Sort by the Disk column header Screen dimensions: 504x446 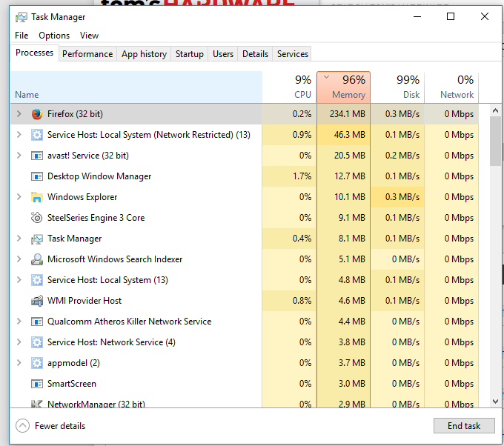[397, 87]
